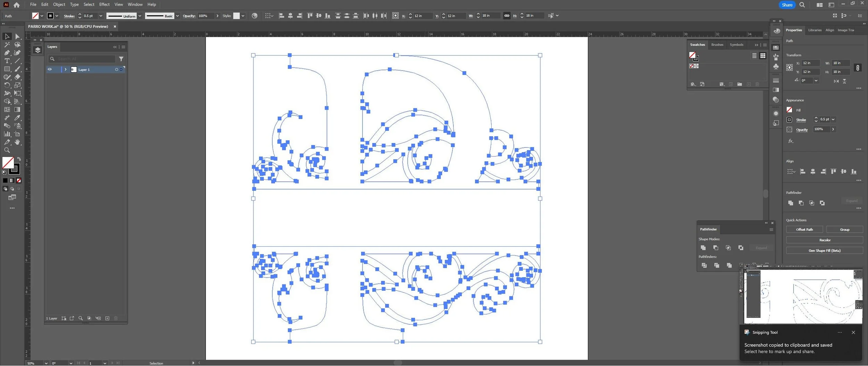868x366 pixels.
Task: Click the Group quick action button
Action: point(844,230)
